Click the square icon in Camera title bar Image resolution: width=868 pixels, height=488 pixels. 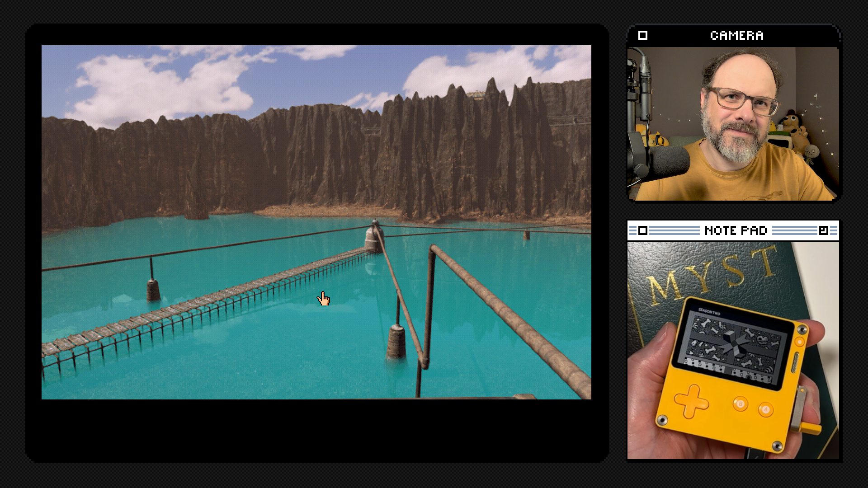[x=643, y=35]
